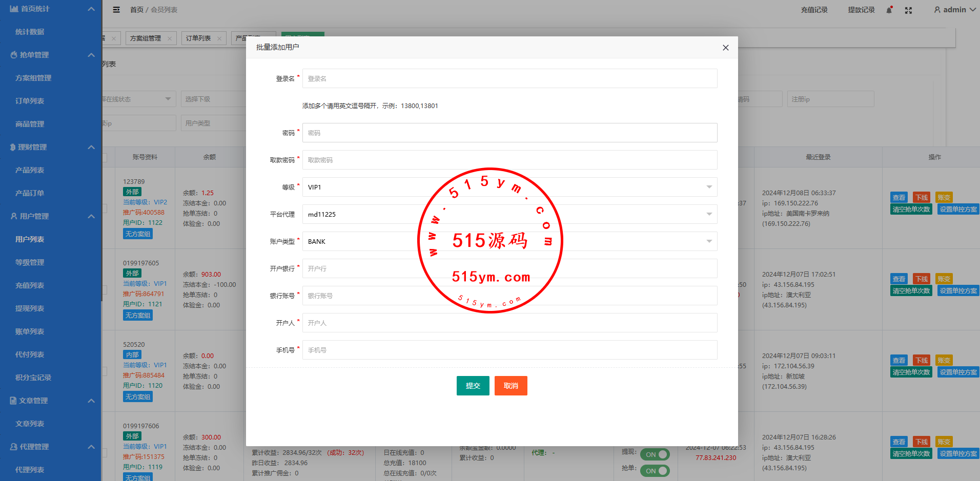This screenshot has height=481, width=980.
Task: Open the 账户类型 BANK dropdown
Action: 509,241
